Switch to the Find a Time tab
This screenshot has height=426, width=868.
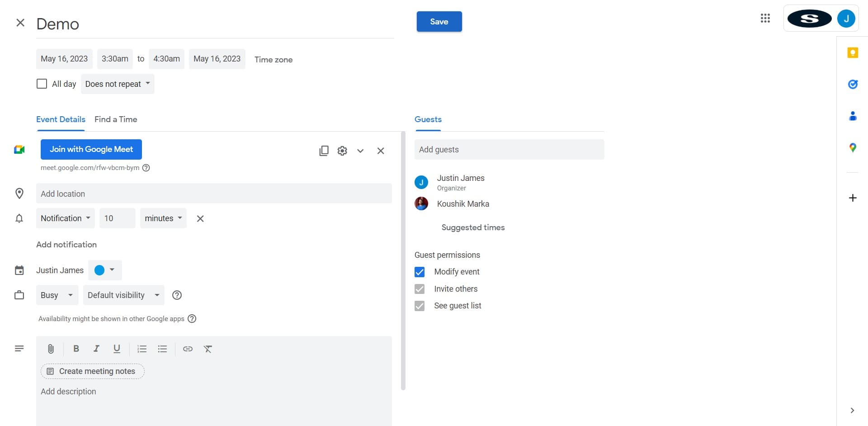pos(116,119)
